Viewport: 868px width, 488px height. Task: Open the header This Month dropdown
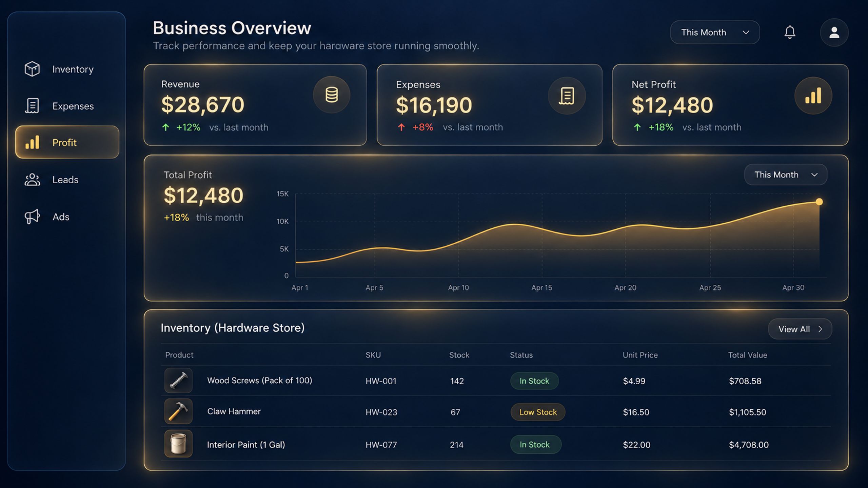coord(715,32)
